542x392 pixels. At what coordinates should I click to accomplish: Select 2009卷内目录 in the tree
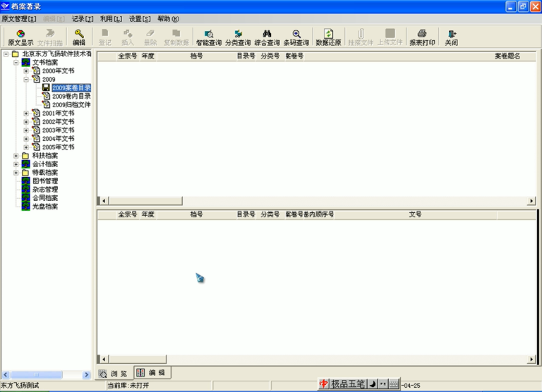click(x=71, y=97)
